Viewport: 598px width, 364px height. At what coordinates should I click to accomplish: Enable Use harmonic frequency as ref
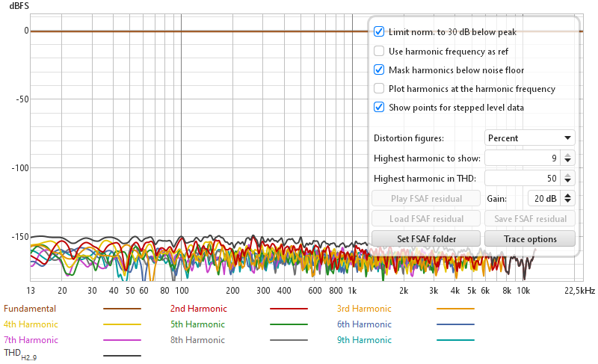[379, 52]
